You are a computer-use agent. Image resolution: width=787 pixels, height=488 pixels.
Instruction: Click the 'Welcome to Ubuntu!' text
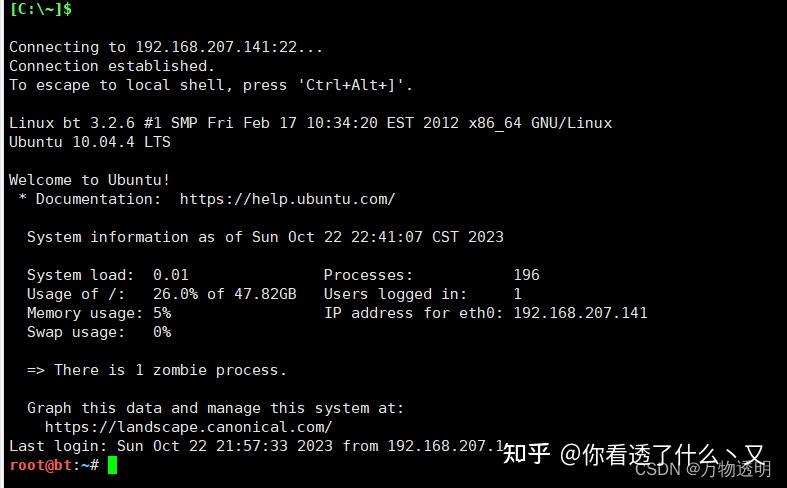coord(89,180)
